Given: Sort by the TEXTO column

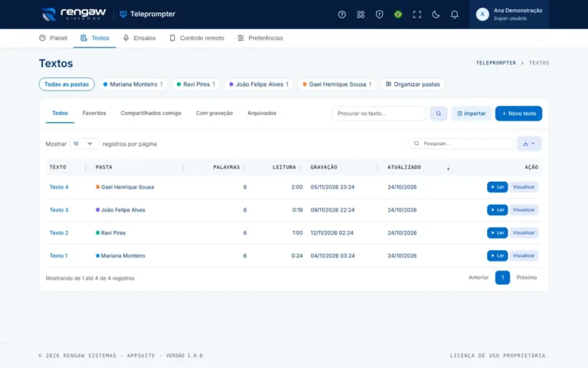Looking at the screenshot, I should pos(68,167).
